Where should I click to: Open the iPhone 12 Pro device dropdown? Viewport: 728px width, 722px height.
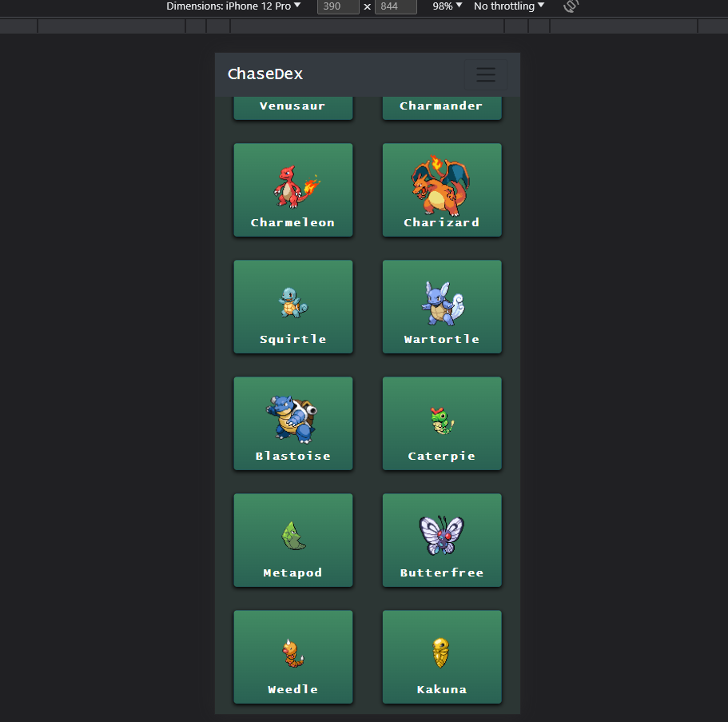[234, 6]
